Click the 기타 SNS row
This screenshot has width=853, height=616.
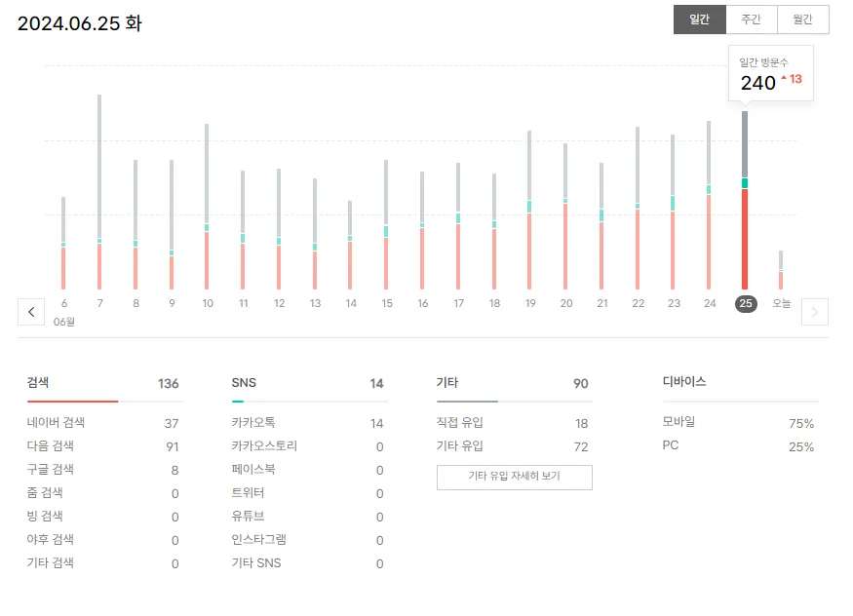click(x=308, y=563)
